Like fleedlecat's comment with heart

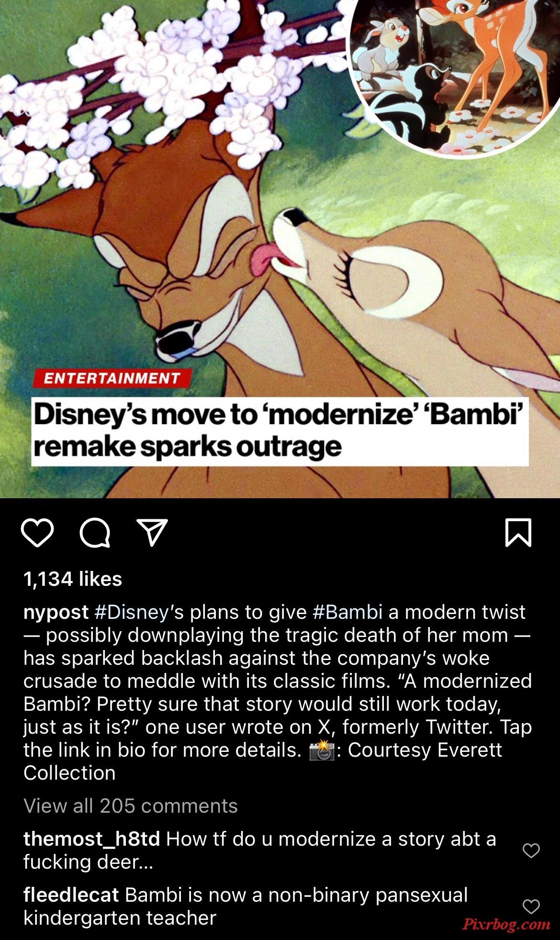[x=531, y=906]
